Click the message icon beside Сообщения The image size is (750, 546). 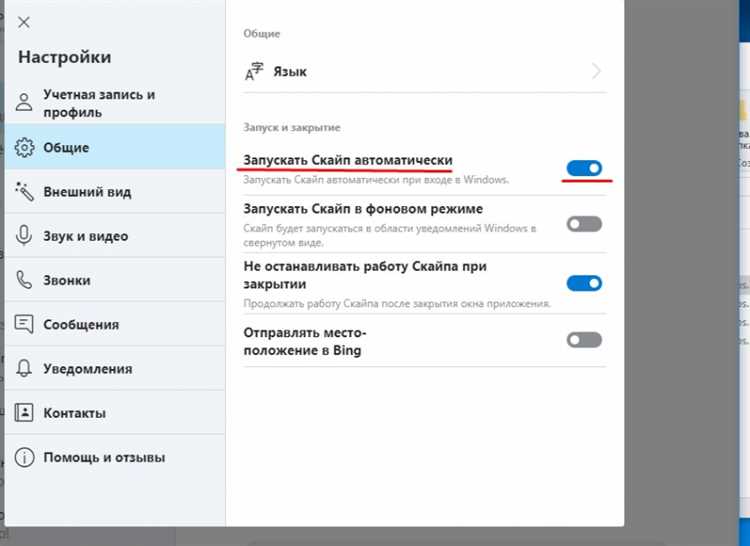pyautogui.click(x=25, y=324)
